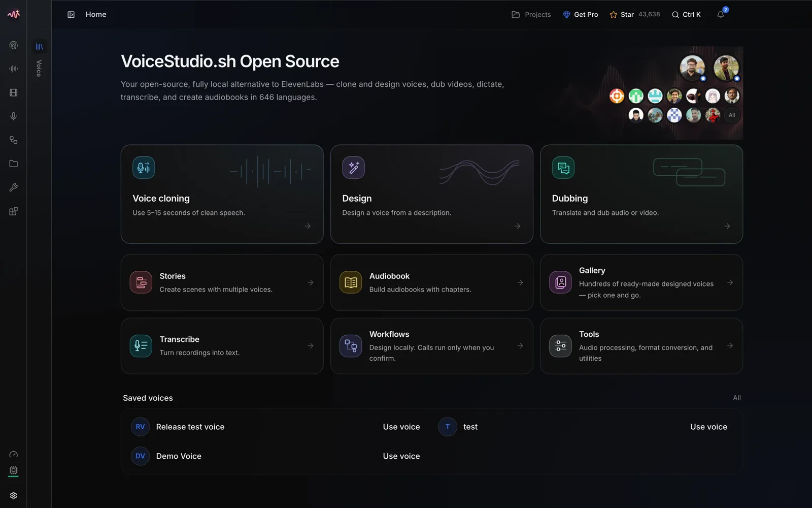
Task: Click the All contributors avatar bubble
Action: pyautogui.click(x=732, y=115)
